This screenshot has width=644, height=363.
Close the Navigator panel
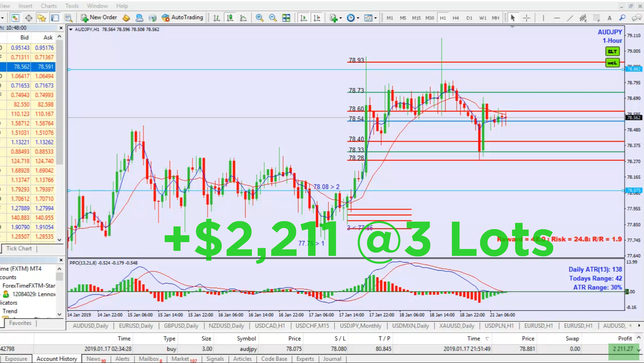tap(61, 260)
